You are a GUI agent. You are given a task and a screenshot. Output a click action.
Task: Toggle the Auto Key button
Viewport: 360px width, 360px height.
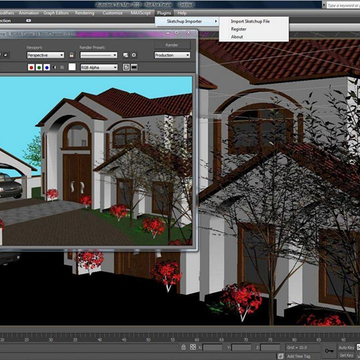[346, 348]
